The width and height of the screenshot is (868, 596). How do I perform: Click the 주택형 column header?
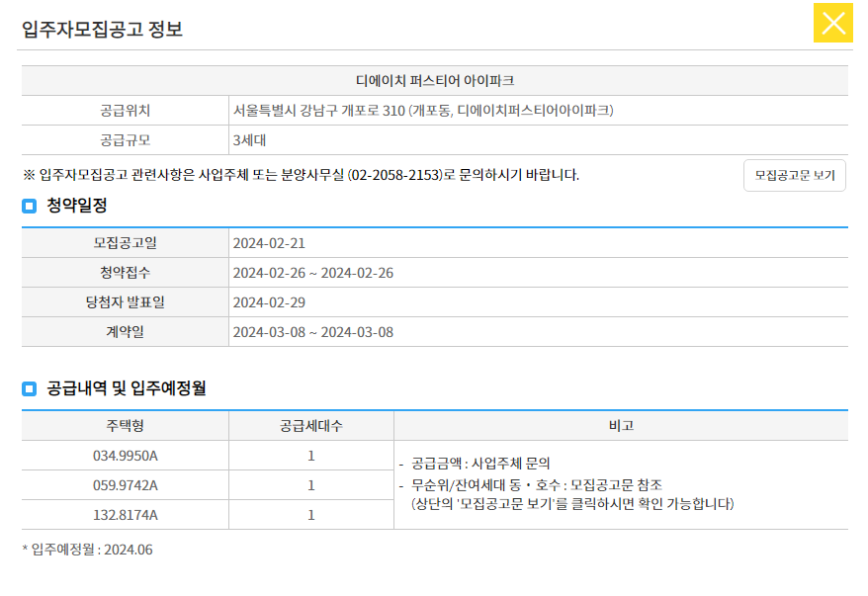(126, 426)
